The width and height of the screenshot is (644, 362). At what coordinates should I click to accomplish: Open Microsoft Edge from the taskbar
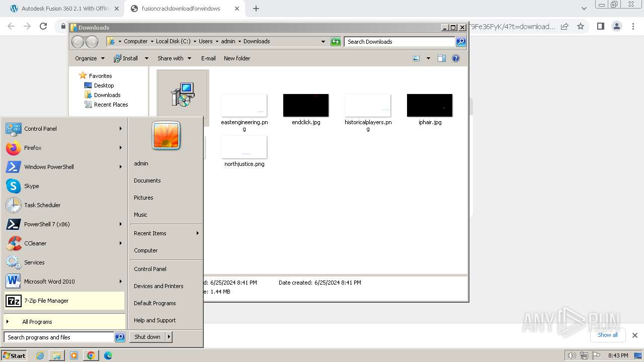pos(108,355)
